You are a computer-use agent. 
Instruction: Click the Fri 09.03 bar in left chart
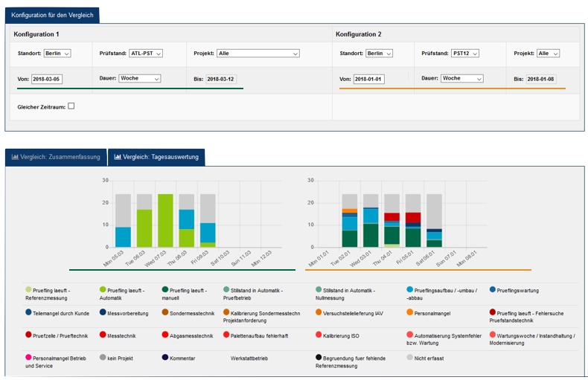pos(208,220)
